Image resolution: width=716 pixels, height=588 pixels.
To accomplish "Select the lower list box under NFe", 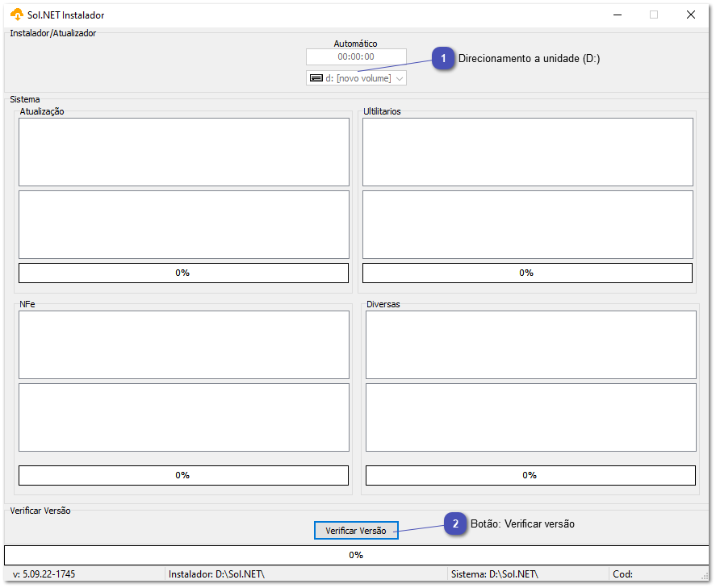I will (184, 417).
